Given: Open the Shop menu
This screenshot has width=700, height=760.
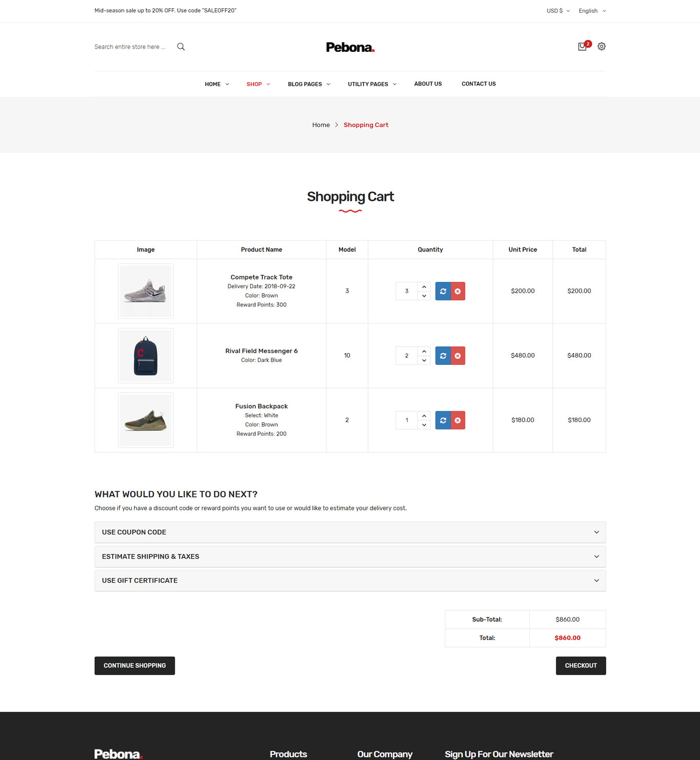Looking at the screenshot, I should tap(258, 84).
